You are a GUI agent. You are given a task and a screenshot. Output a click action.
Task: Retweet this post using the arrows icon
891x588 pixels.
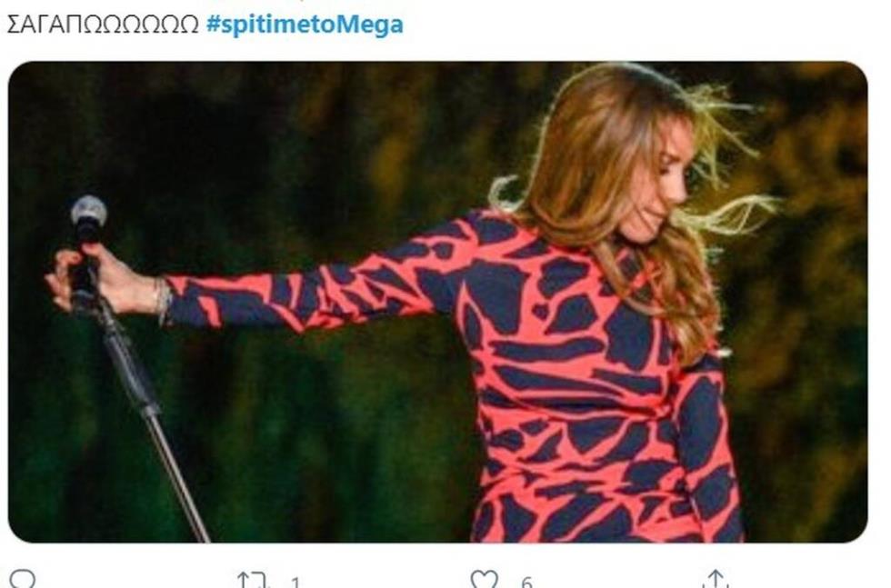point(251,580)
